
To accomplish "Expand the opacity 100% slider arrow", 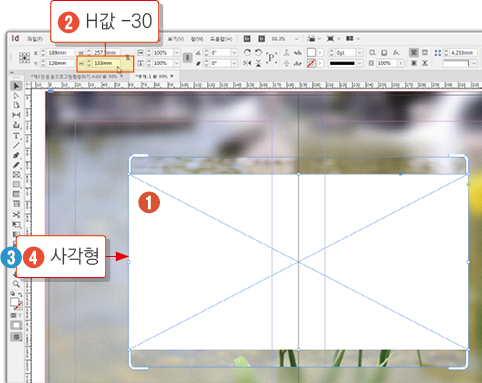I will pos(401,63).
